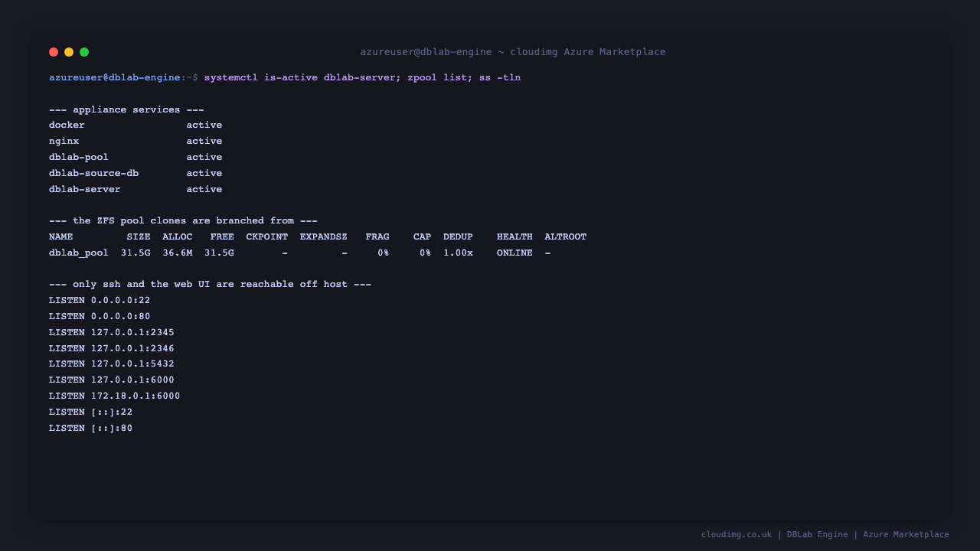
Task: Click the ONLINE health value
Action: click(514, 253)
